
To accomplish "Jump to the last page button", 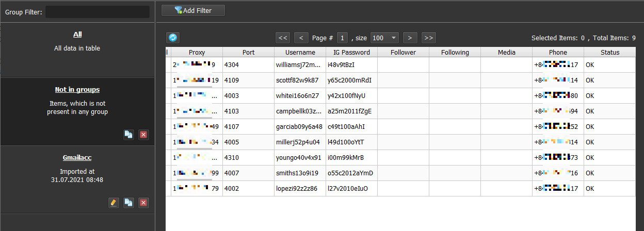I will [x=428, y=38].
